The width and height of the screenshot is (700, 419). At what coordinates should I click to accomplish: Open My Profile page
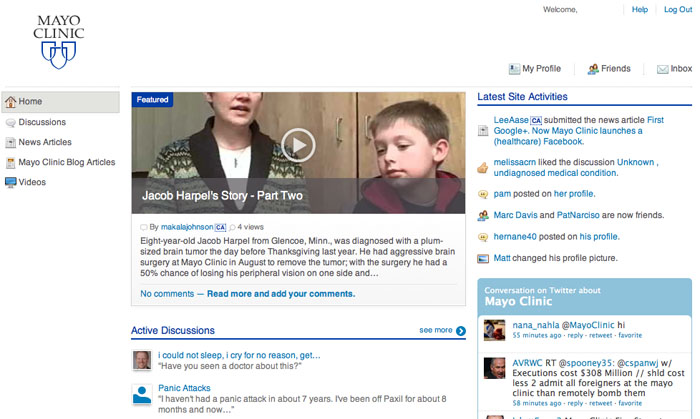pos(541,69)
